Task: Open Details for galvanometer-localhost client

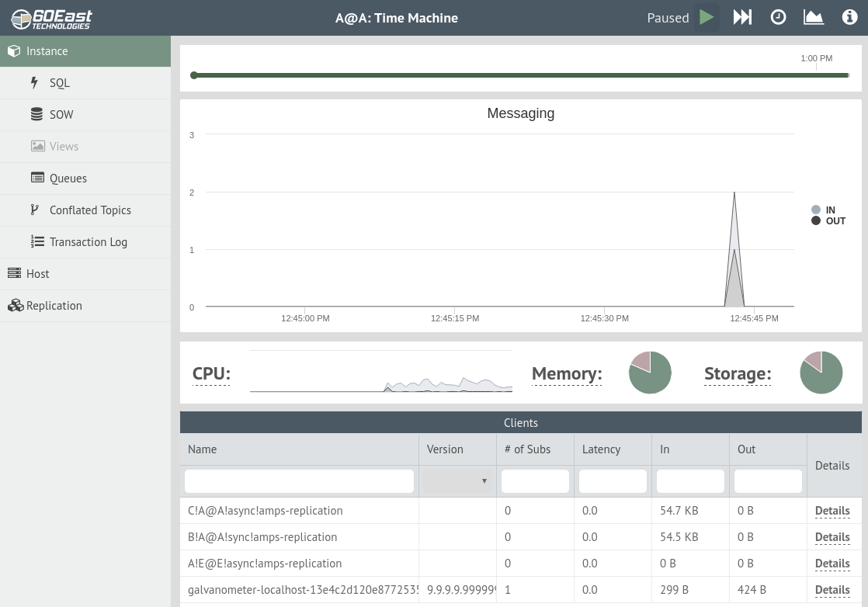Action: (832, 590)
